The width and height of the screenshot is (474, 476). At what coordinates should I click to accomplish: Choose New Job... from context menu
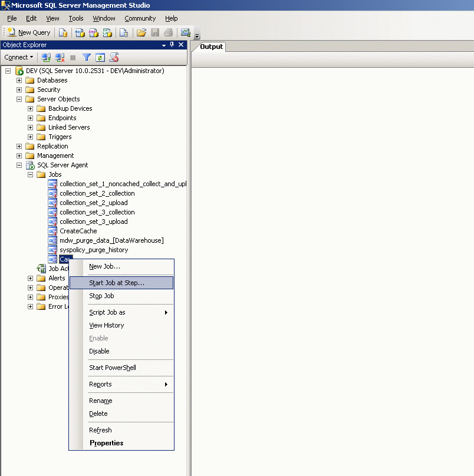tap(121, 266)
